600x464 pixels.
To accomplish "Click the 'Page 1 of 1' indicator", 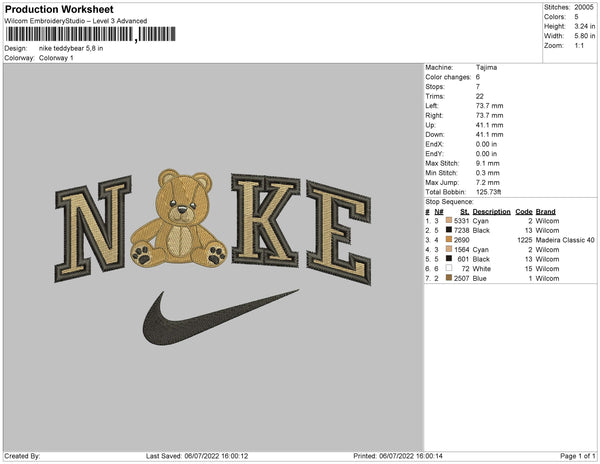I will [577, 456].
